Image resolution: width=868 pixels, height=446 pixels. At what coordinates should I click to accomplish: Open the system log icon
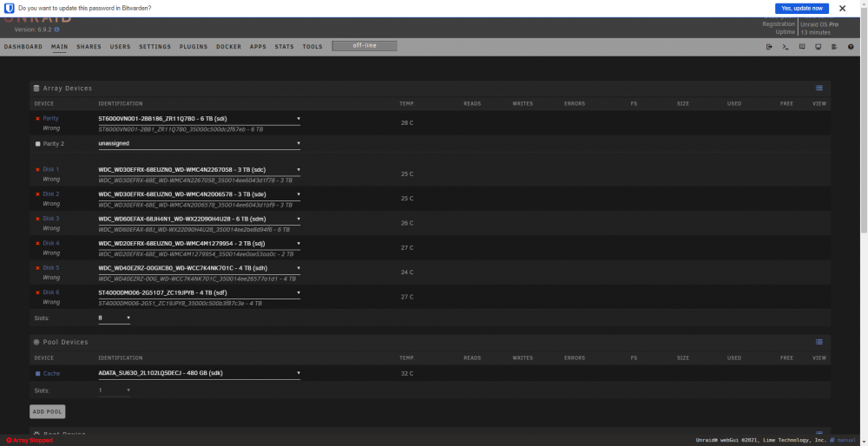tap(834, 47)
